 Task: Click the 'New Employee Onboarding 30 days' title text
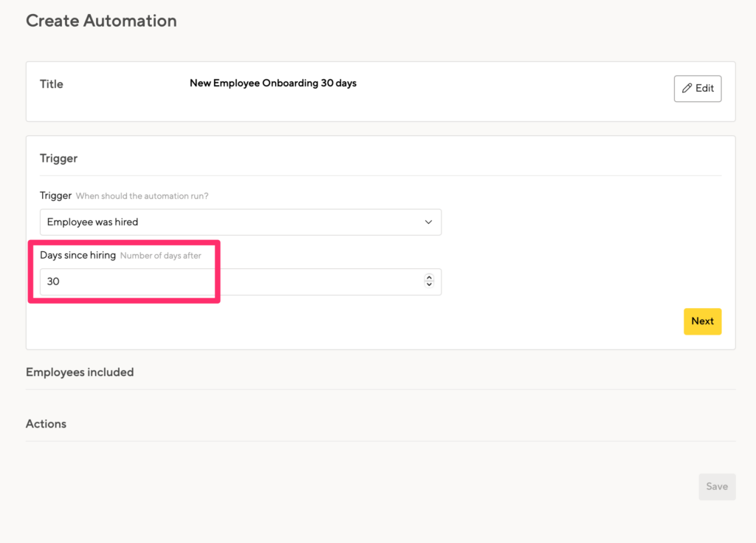[273, 83]
